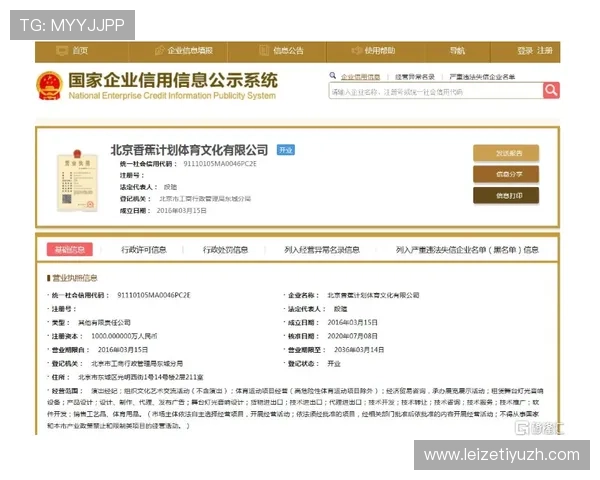
Task: Click the 营业执照信息 section heading
Action: (75, 278)
